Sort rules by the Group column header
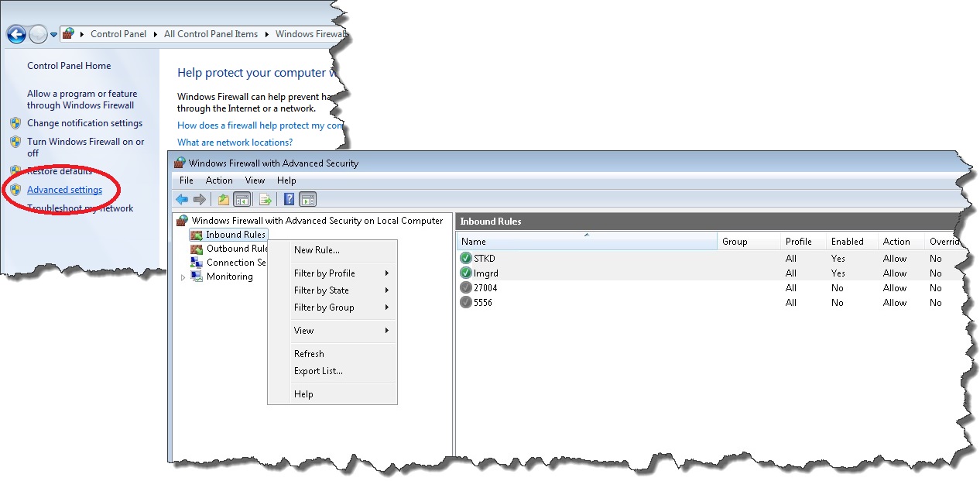The height and width of the screenshot is (481, 980). pos(749,242)
